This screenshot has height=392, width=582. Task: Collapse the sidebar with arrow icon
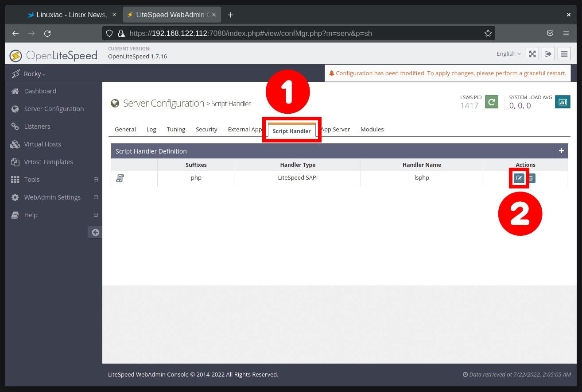pyautogui.click(x=95, y=232)
